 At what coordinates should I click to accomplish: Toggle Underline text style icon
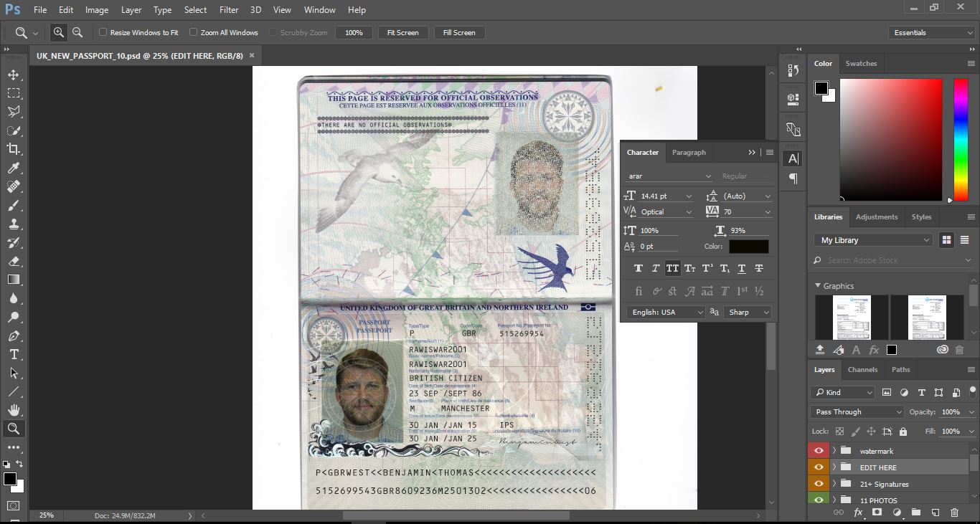point(742,269)
